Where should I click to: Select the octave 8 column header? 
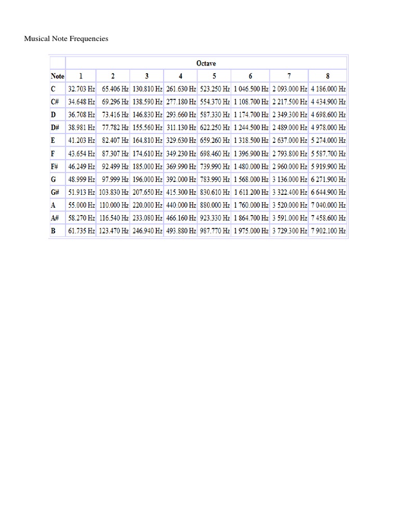click(x=328, y=76)
